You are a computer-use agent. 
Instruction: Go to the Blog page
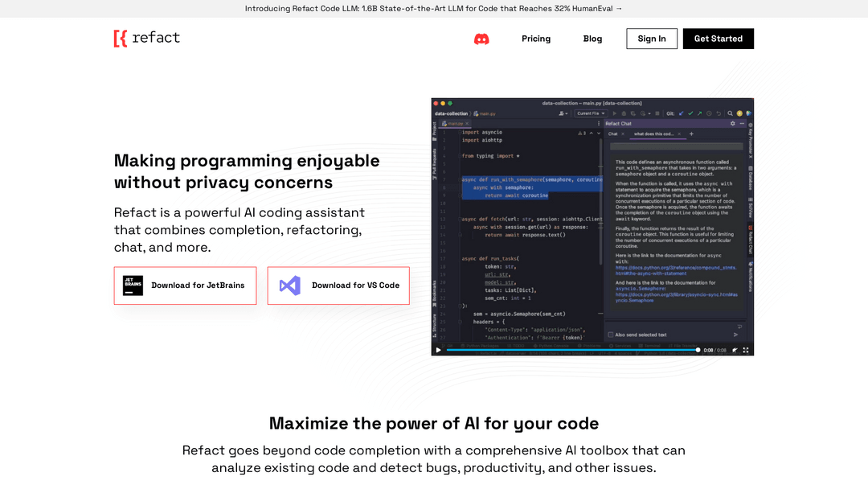coord(592,39)
